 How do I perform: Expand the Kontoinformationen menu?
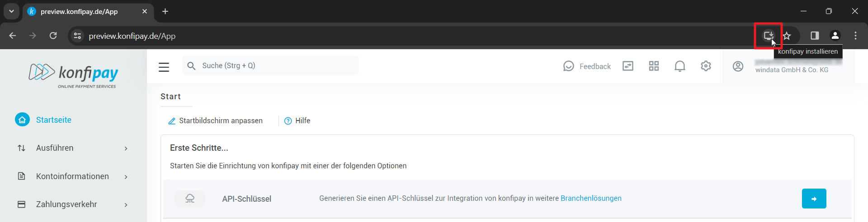click(72, 176)
